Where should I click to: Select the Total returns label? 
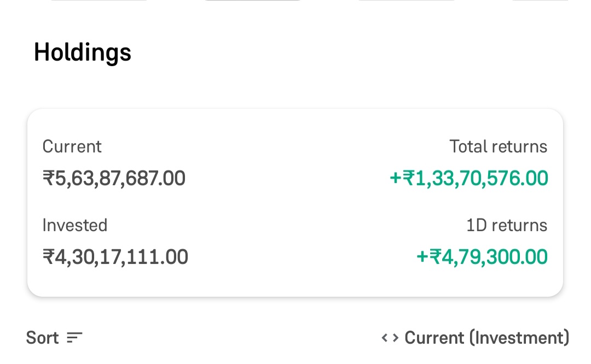click(498, 146)
